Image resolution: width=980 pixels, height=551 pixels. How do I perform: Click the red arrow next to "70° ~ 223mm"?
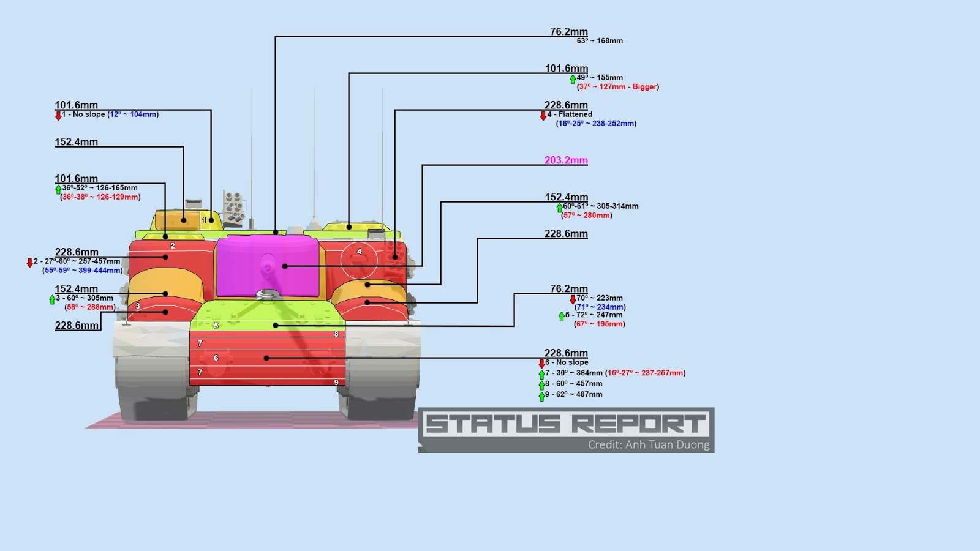pos(573,299)
